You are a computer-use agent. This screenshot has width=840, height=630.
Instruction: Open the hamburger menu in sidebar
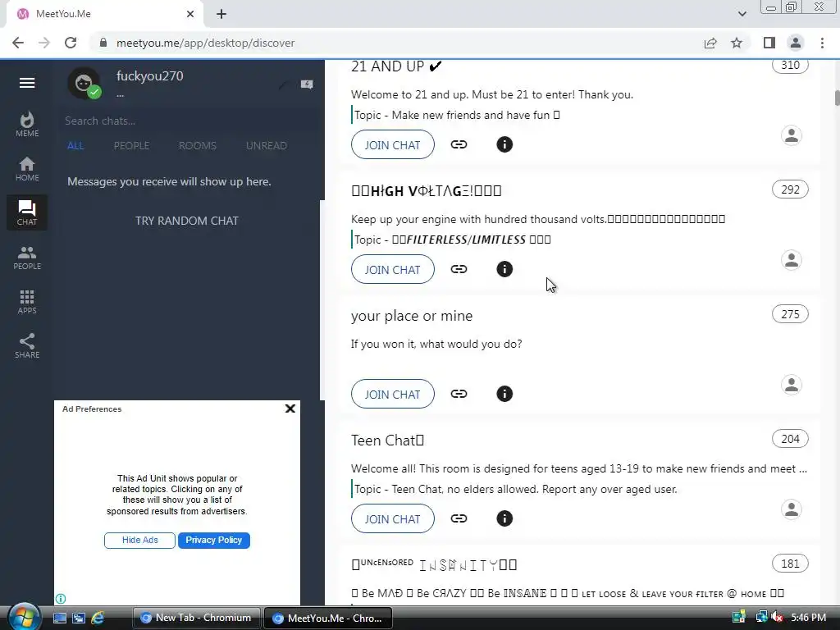[27, 83]
